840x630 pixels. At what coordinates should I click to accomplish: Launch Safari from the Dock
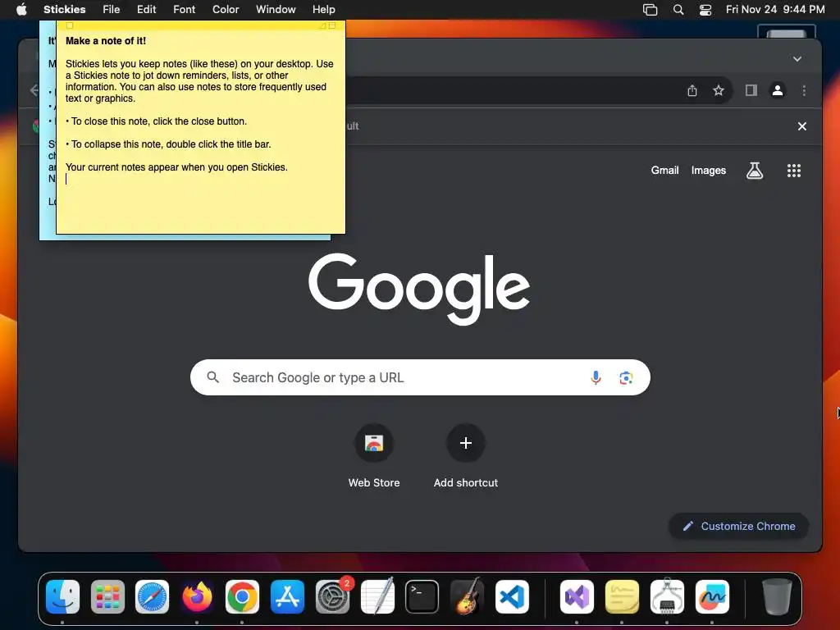tap(152, 597)
